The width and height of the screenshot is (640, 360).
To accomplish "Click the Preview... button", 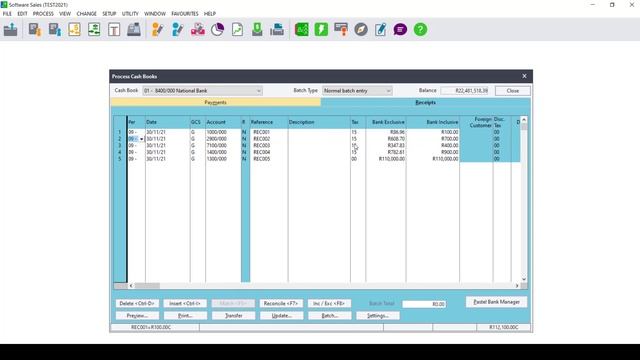I will [x=137, y=316].
